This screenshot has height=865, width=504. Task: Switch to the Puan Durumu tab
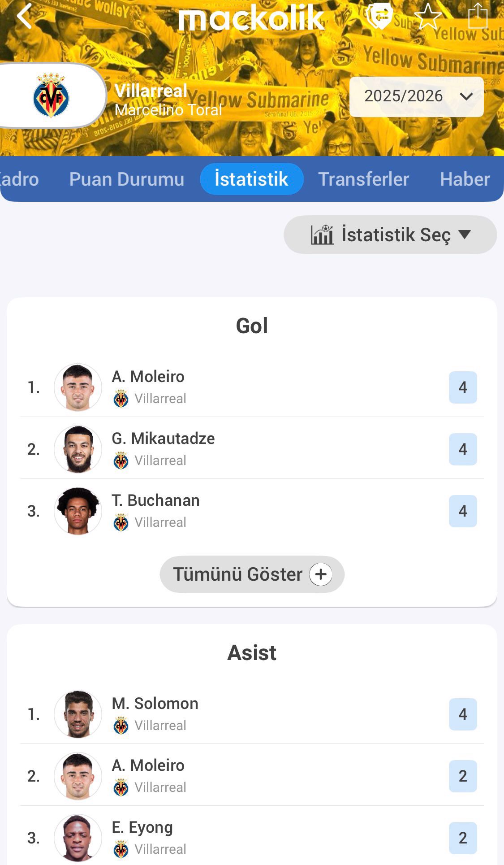(x=127, y=179)
